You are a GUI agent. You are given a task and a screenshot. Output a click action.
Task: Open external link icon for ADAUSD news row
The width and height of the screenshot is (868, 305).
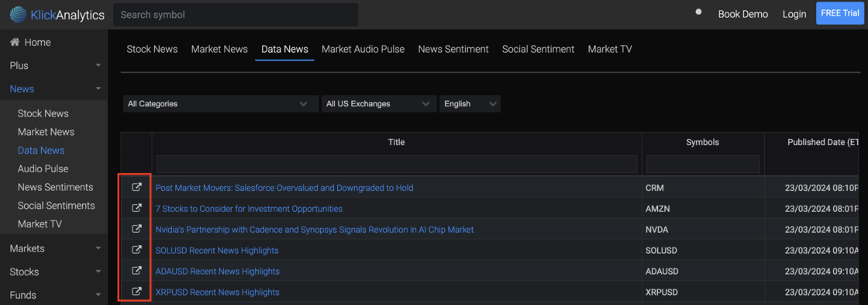point(136,271)
